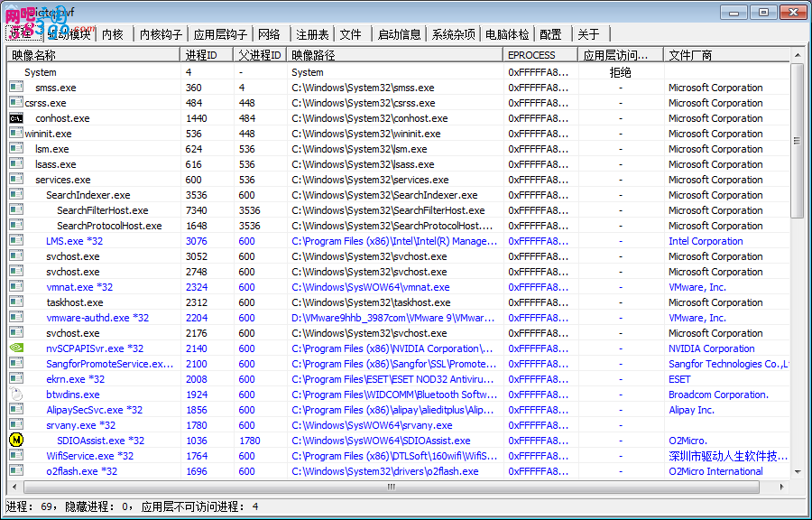Open the 文件 tab
Viewport: 812px width, 520px height.
click(351, 34)
